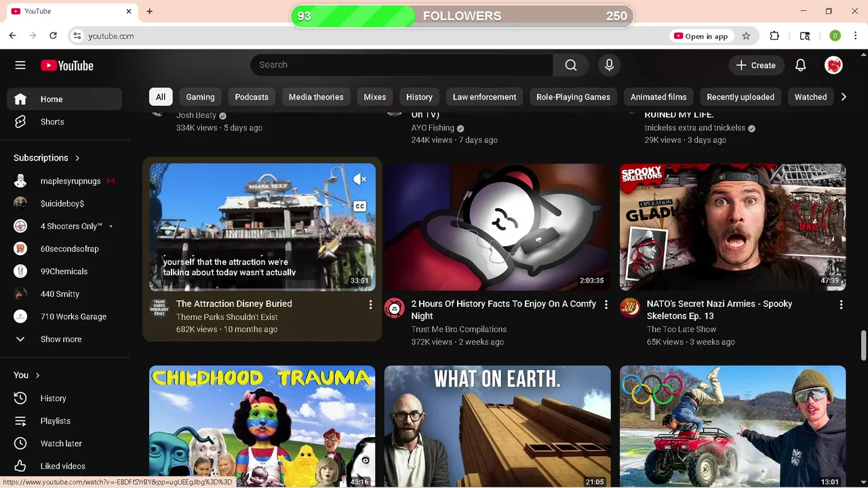Open The Too Late Show channel avatar
This screenshot has width=868, height=488.
629,308
